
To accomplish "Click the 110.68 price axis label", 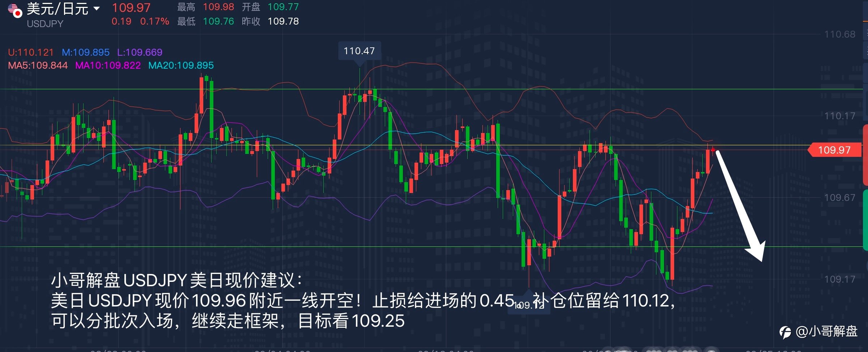I will [x=840, y=34].
